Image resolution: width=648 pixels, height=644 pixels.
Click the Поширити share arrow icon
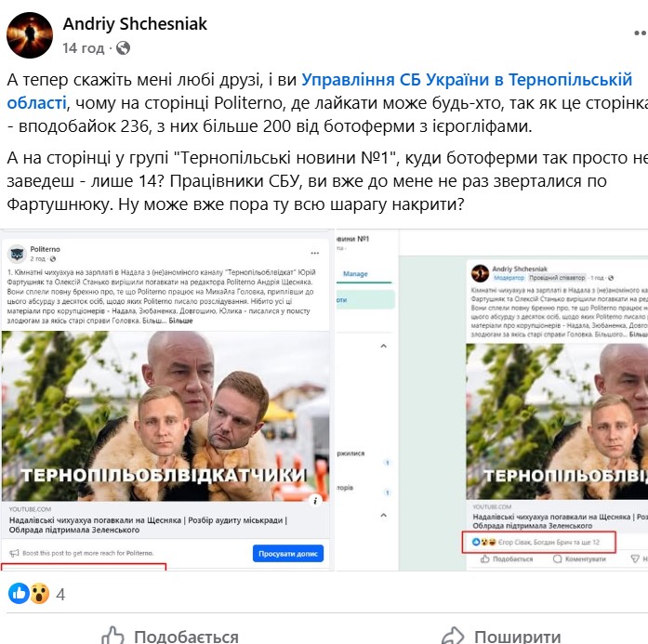tap(454, 636)
